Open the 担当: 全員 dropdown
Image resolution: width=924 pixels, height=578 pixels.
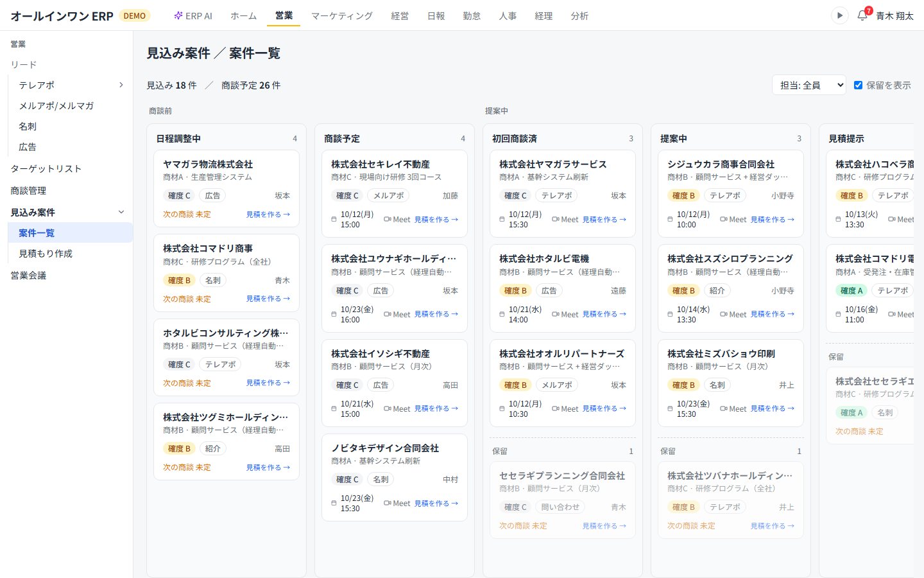(x=809, y=85)
